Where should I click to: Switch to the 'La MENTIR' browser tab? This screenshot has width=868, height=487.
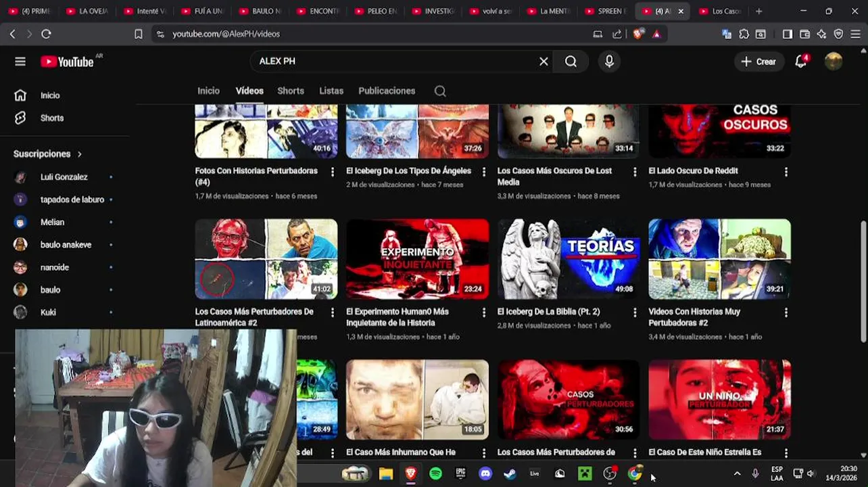point(549,11)
